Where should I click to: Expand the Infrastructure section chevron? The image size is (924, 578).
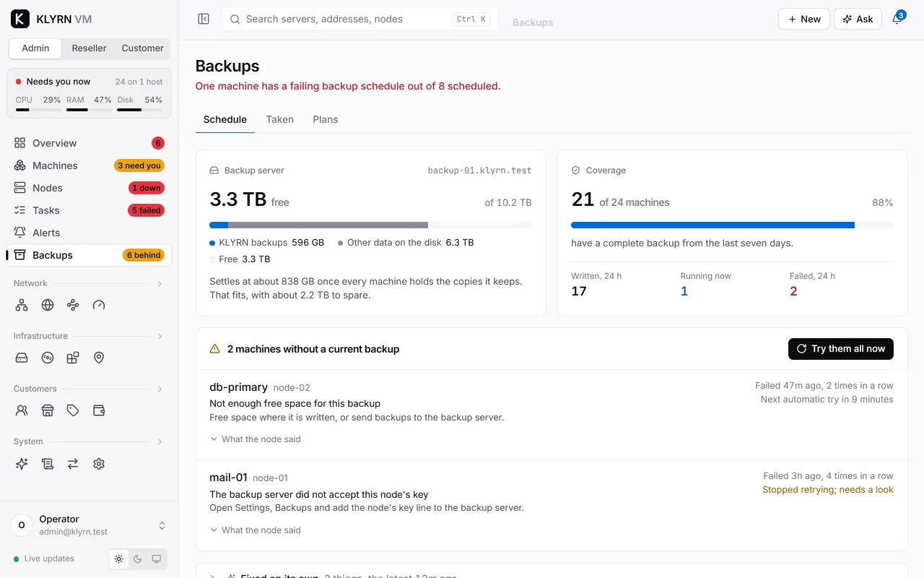(x=160, y=337)
